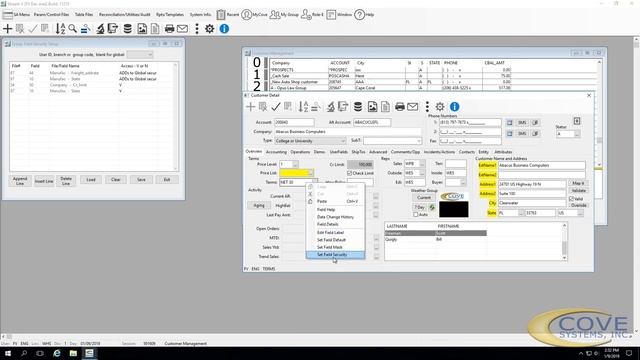Click the Windows Start button
This screenshot has height=360, width=640.
click(8, 353)
